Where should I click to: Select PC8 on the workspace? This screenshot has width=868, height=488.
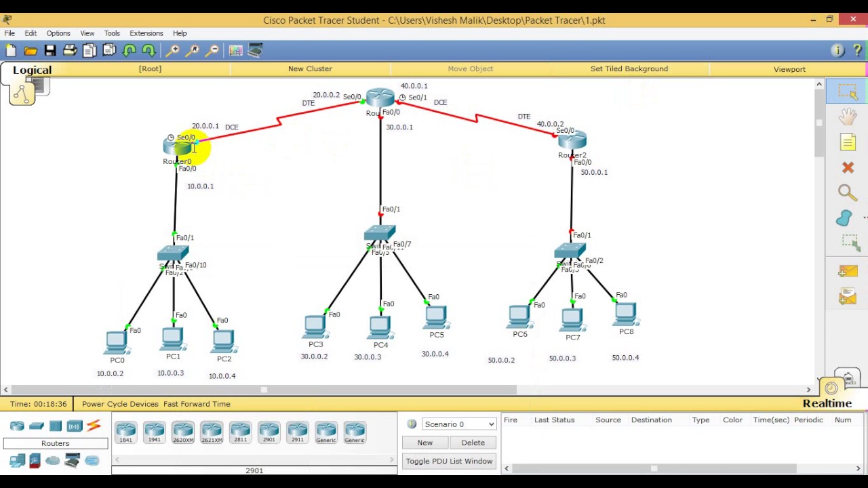[626, 314]
